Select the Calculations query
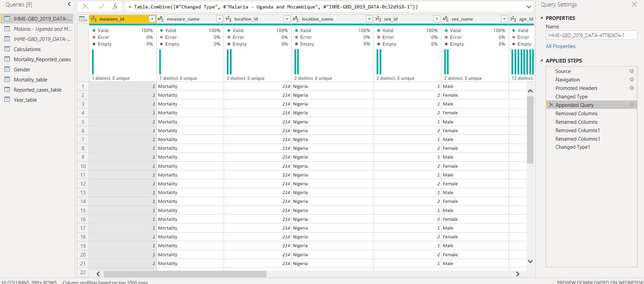Screen dimensions: 644x284 (37, 49)
